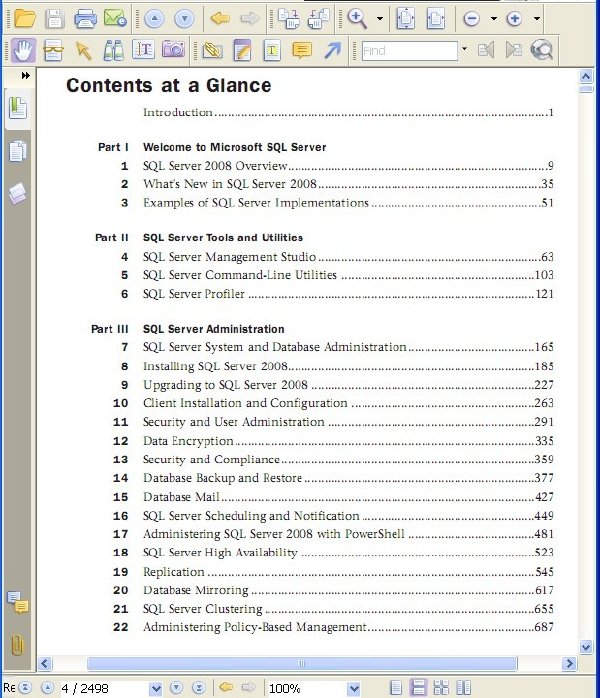Open the zoom out dropdown arrow

click(x=494, y=19)
